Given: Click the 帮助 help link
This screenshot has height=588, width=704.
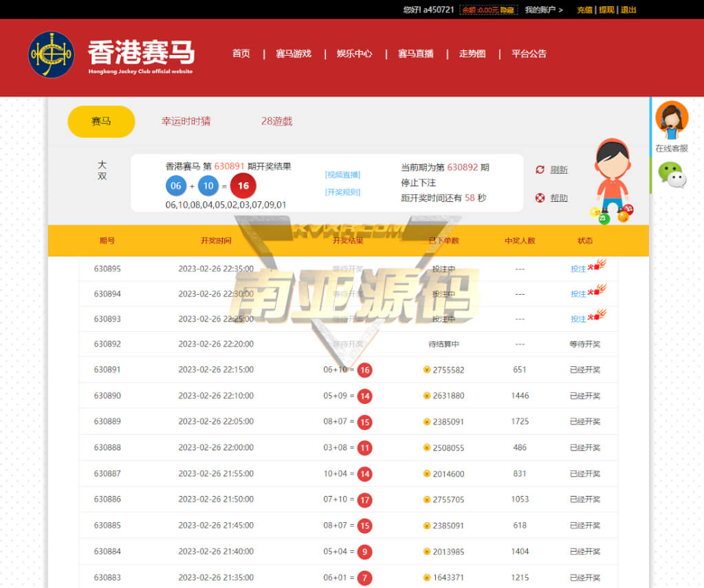Looking at the screenshot, I should 559,198.
